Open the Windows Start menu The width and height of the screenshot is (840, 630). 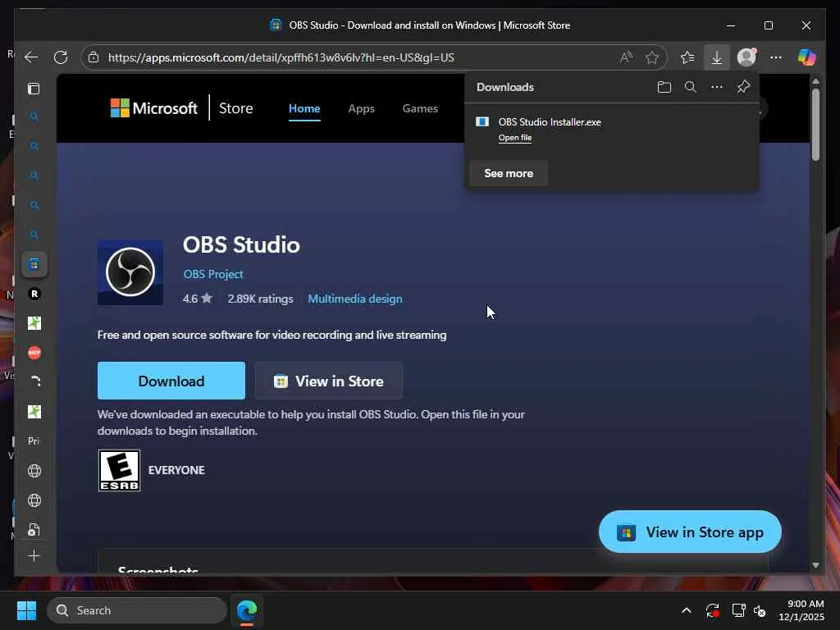[26, 610]
